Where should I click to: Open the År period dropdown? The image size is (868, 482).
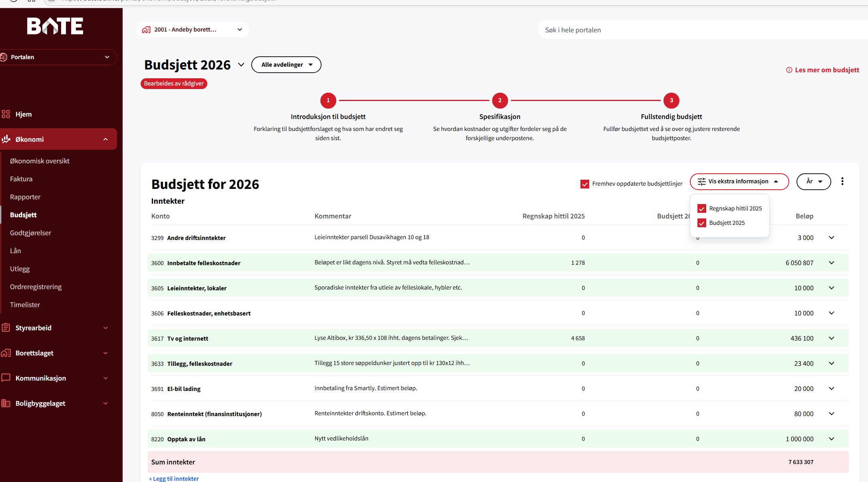pos(813,181)
